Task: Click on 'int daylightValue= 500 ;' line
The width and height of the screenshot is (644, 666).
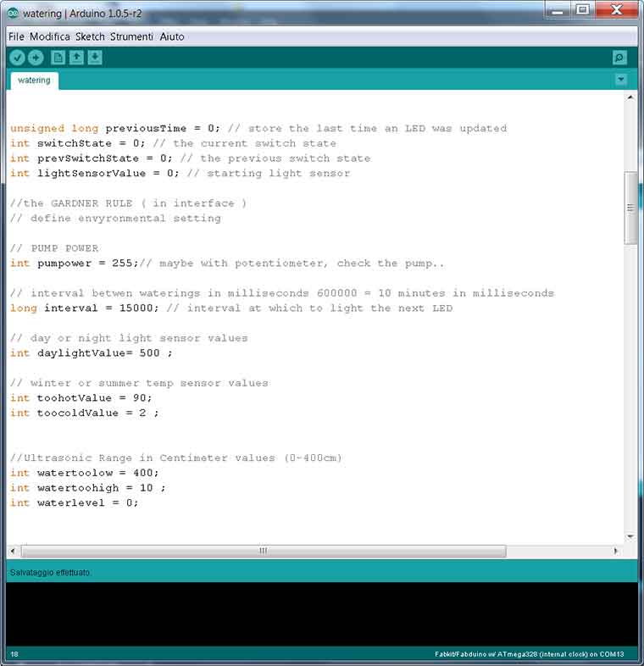Action: [92, 353]
